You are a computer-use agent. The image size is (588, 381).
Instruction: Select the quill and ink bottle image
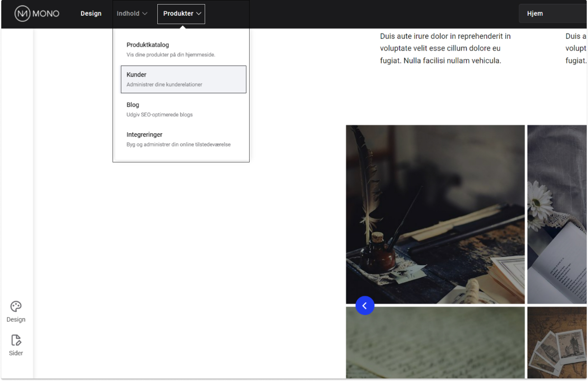point(435,214)
